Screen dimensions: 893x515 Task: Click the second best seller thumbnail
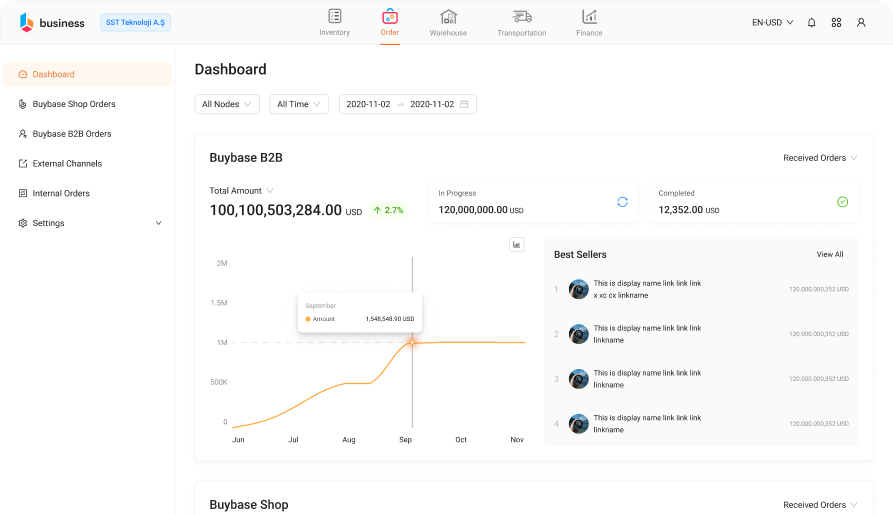tap(579, 334)
